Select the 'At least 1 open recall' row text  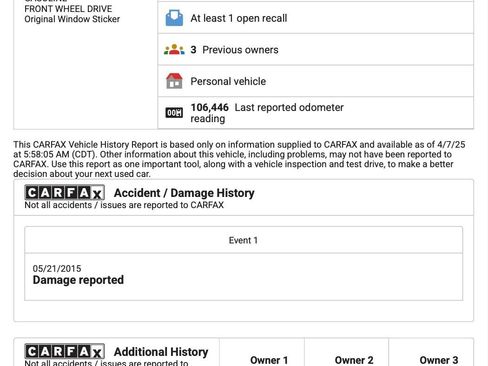point(239,18)
